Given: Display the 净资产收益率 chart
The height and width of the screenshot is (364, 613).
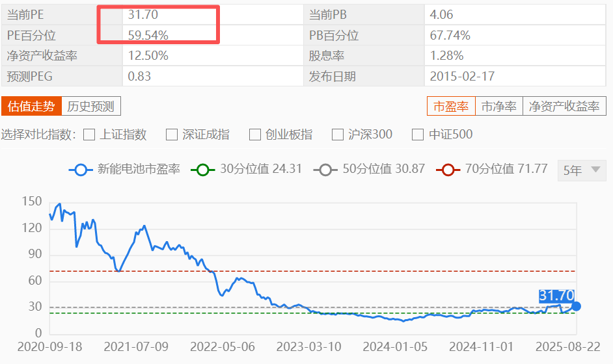Looking at the screenshot, I should (564, 107).
